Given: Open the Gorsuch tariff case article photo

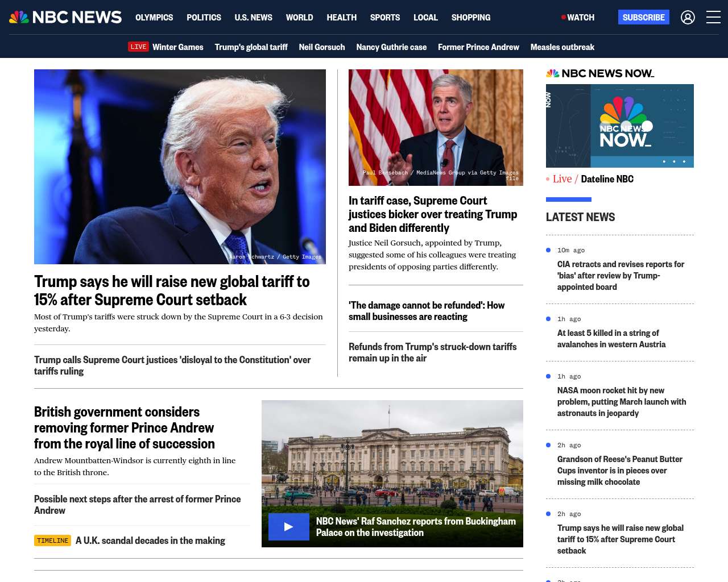Looking at the screenshot, I should (x=436, y=127).
